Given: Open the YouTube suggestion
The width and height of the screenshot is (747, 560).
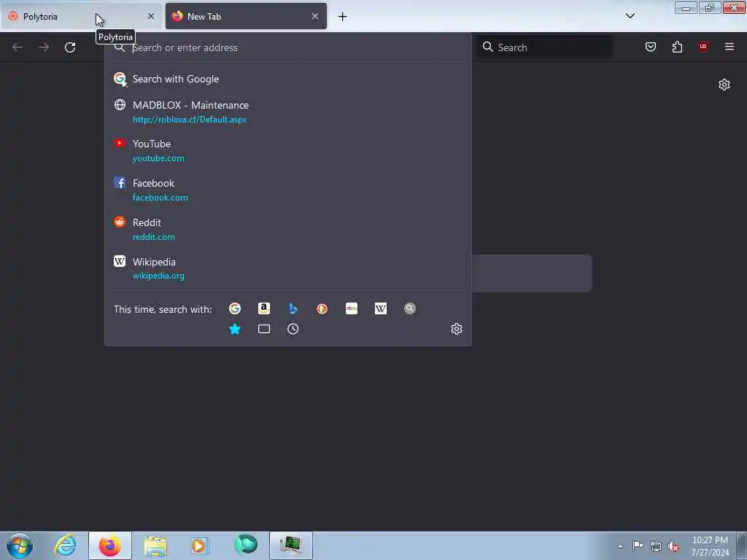Looking at the screenshot, I should coord(287,150).
